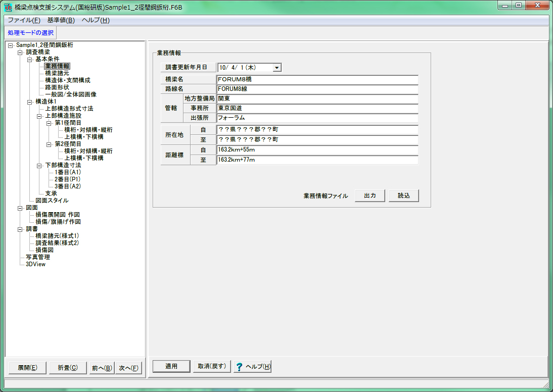The width and height of the screenshot is (553, 392).
Task: Select 一般図/全体図画像 tree item
Action: 71,94
